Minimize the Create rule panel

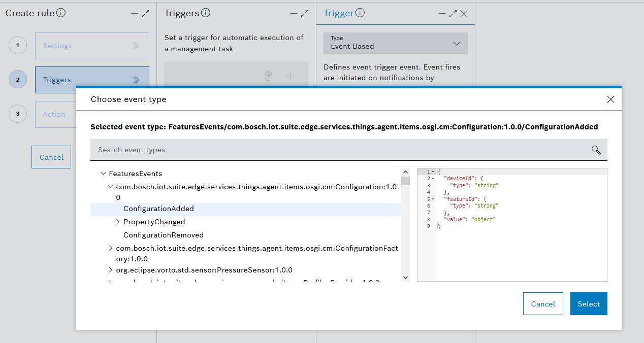point(135,14)
